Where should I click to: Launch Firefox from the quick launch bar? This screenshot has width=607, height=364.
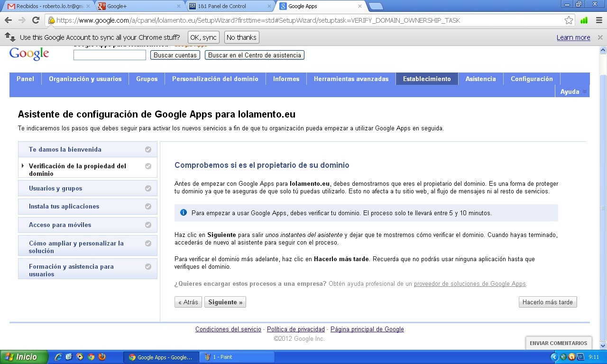[102, 357]
